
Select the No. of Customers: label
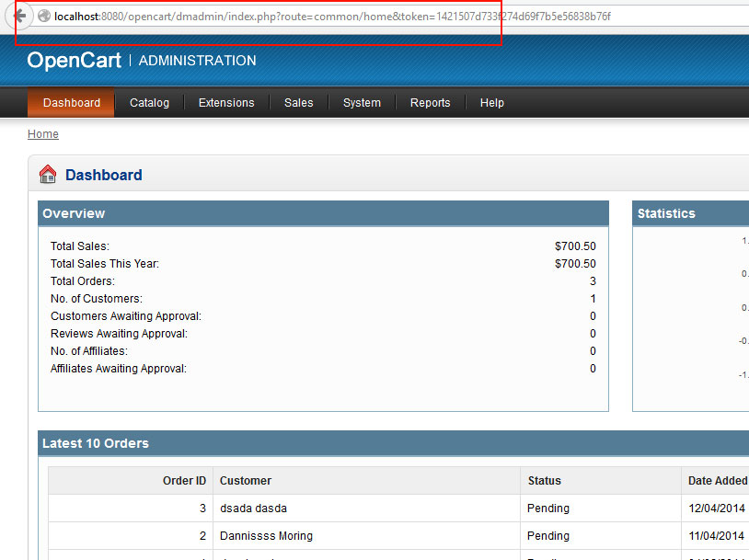97,299
